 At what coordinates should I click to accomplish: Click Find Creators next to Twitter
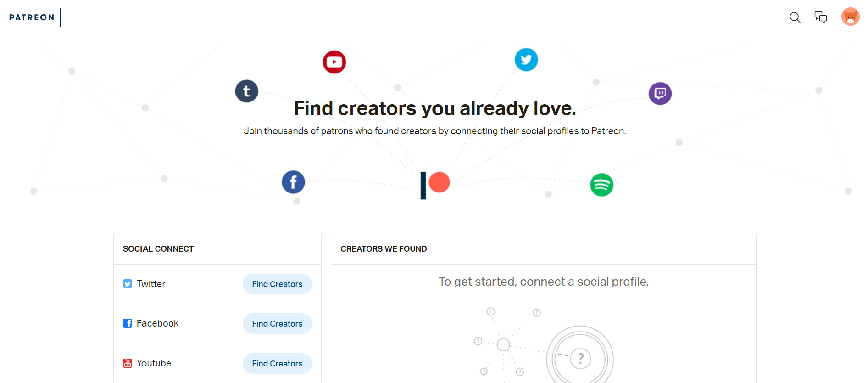tap(277, 284)
